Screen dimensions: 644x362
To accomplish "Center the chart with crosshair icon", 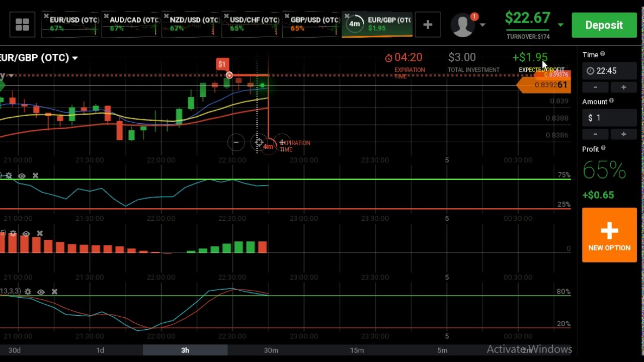I will 259,143.
